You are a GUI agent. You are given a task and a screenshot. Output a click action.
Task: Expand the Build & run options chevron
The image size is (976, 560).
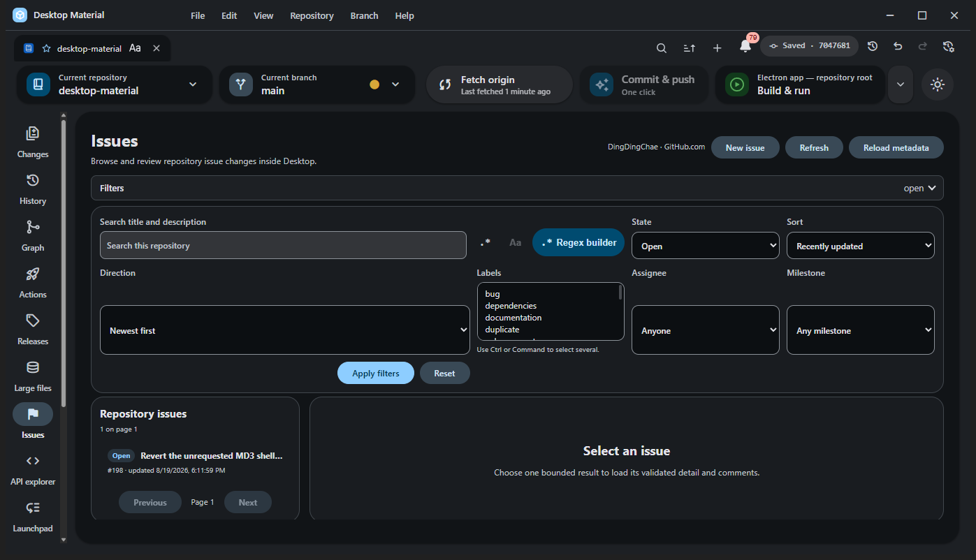[x=901, y=84]
